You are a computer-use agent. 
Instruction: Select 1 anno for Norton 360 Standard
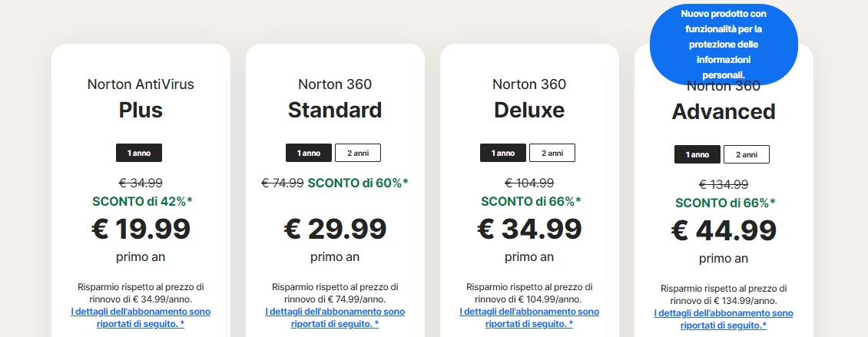pyautogui.click(x=309, y=153)
